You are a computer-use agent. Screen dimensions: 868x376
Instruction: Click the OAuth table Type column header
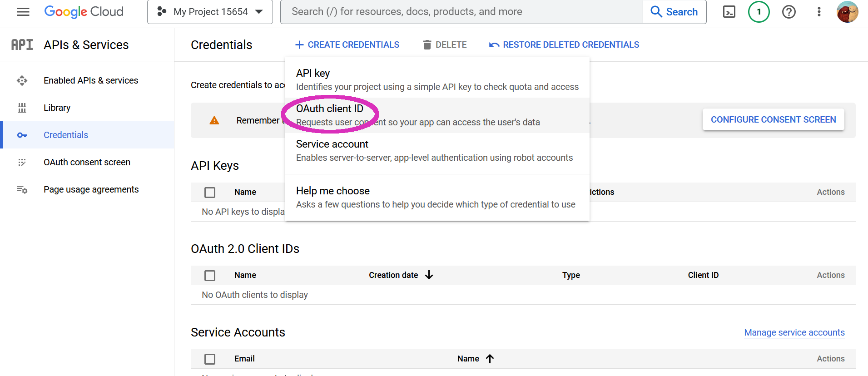point(571,275)
